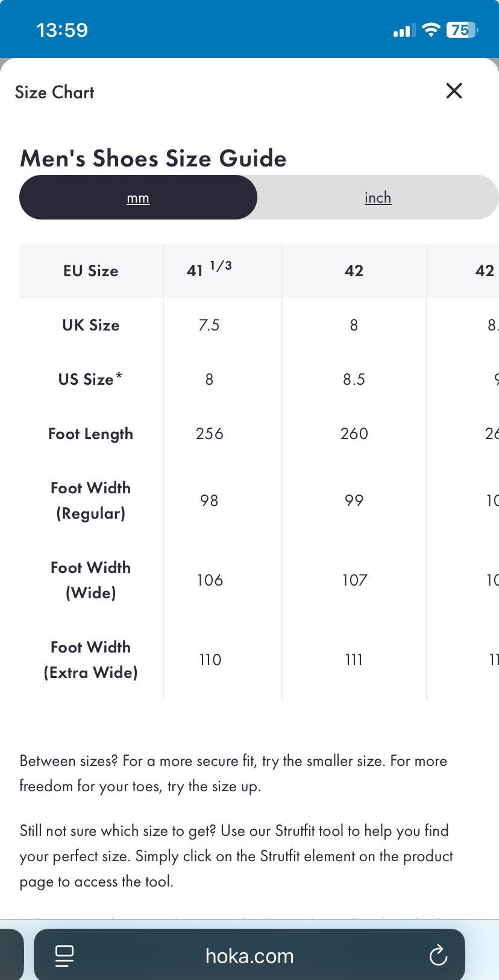Tap the 13:59 clock in status bar
This screenshot has height=980, width=499.
pyautogui.click(x=62, y=30)
